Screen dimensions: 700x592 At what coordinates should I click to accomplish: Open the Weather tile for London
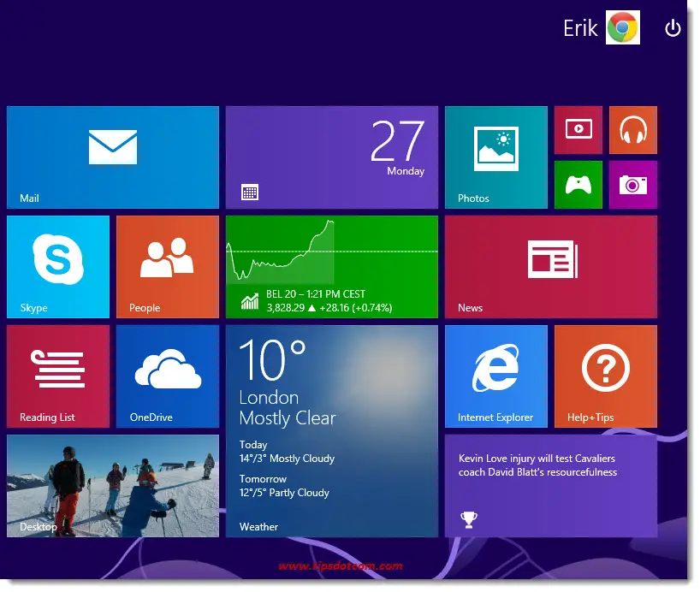coord(332,431)
